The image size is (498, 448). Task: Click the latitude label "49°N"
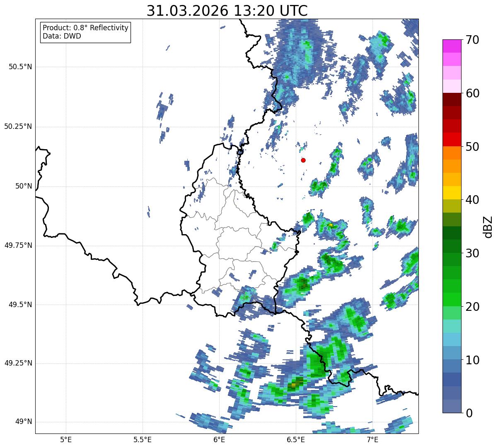(23, 421)
